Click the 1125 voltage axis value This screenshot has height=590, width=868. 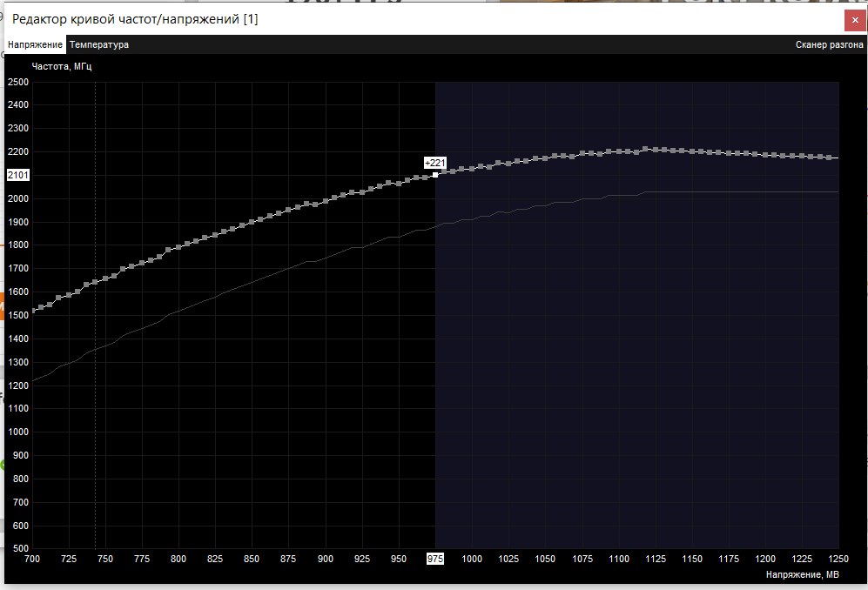tap(656, 559)
